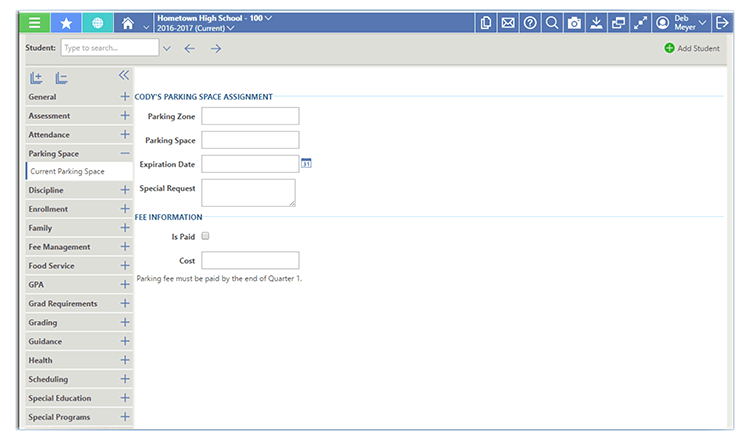
Task: Collapse the sidebar with double chevron
Action: pos(124,75)
